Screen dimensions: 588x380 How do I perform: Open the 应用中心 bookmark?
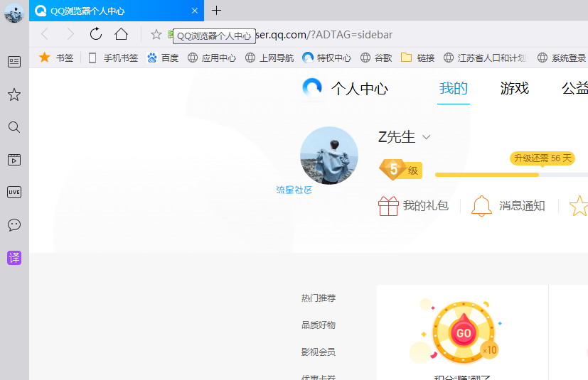[x=212, y=58]
